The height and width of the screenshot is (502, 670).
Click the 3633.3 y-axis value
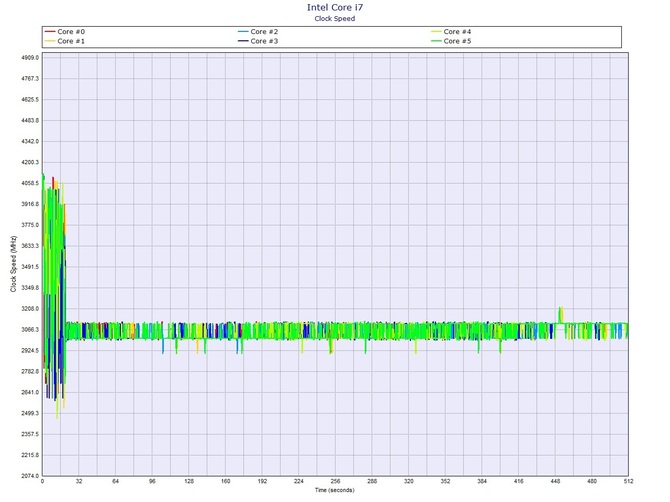[x=30, y=246]
